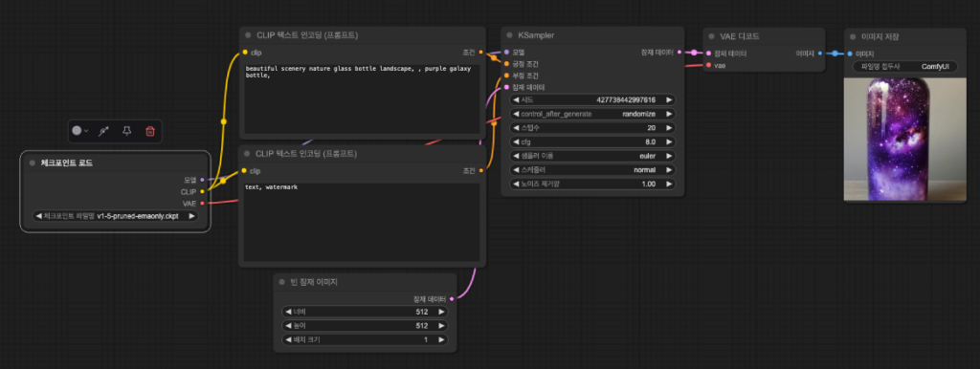Click clip input socket on 'text, watermark' CLIP node
The width and height of the screenshot is (980, 369).
point(244,170)
